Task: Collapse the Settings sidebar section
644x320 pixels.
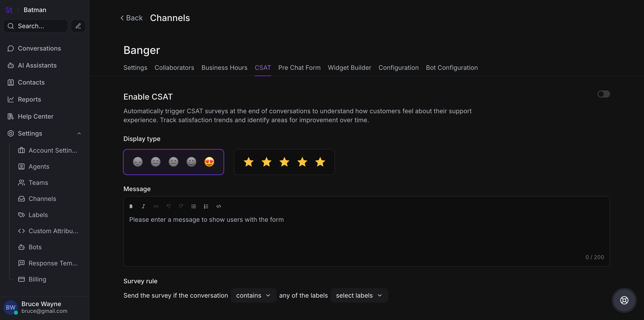Action: (x=79, y=133)
